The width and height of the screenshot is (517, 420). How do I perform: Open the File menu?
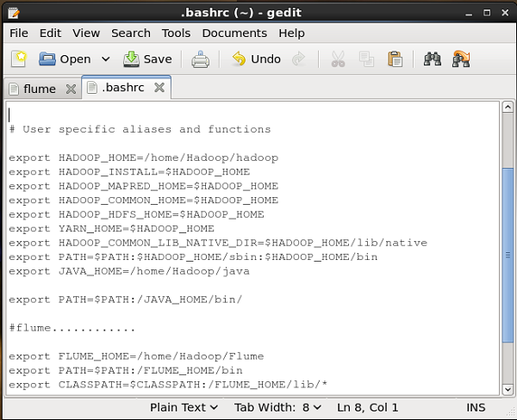coord(18,33)
